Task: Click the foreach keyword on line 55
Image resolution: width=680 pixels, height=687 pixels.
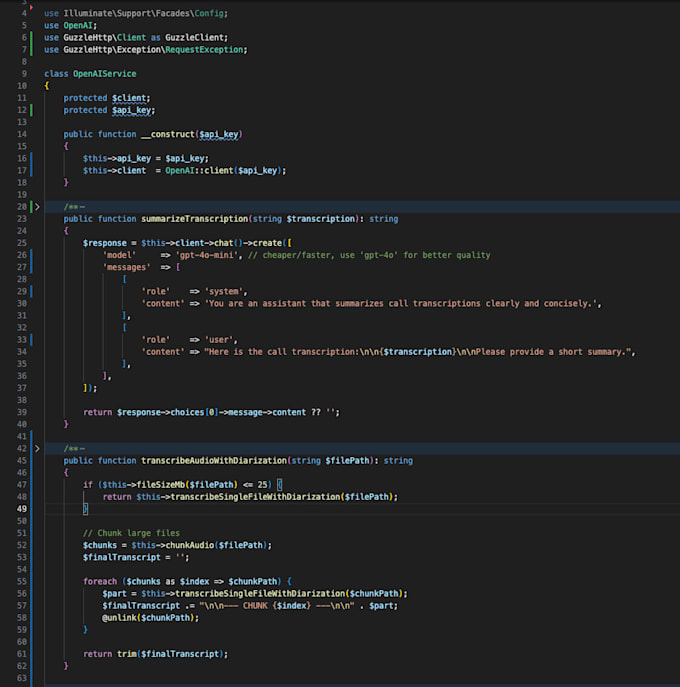Action: click(99, 581)
